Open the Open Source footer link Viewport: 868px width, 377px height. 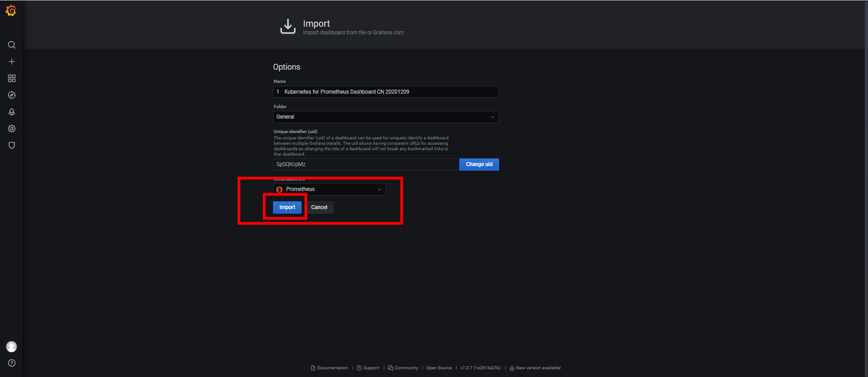click(439, 368)
